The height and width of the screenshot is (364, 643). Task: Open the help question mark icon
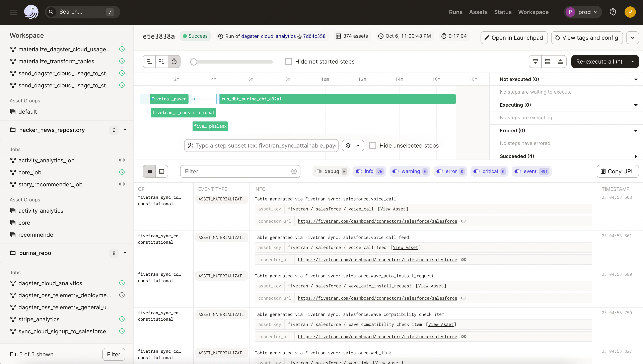pyautogui.click(x=613, y=12)
